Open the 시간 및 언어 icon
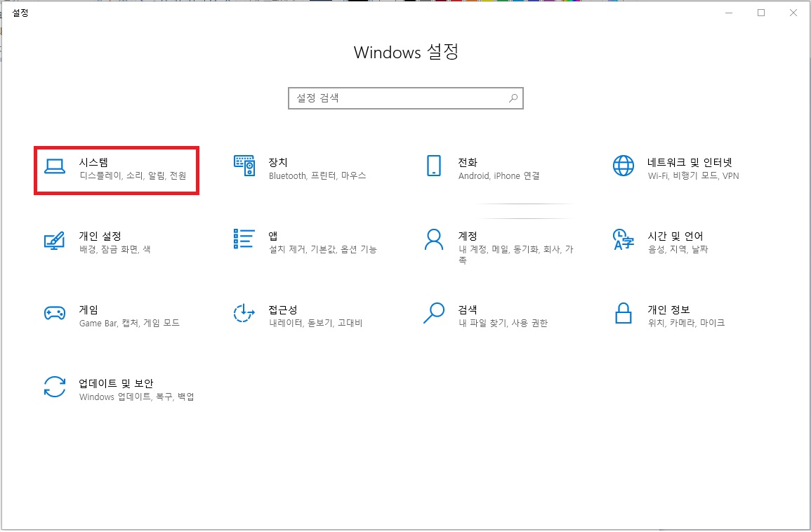The width and height of the screenshot is (811, 532). [x=624, y=239]
